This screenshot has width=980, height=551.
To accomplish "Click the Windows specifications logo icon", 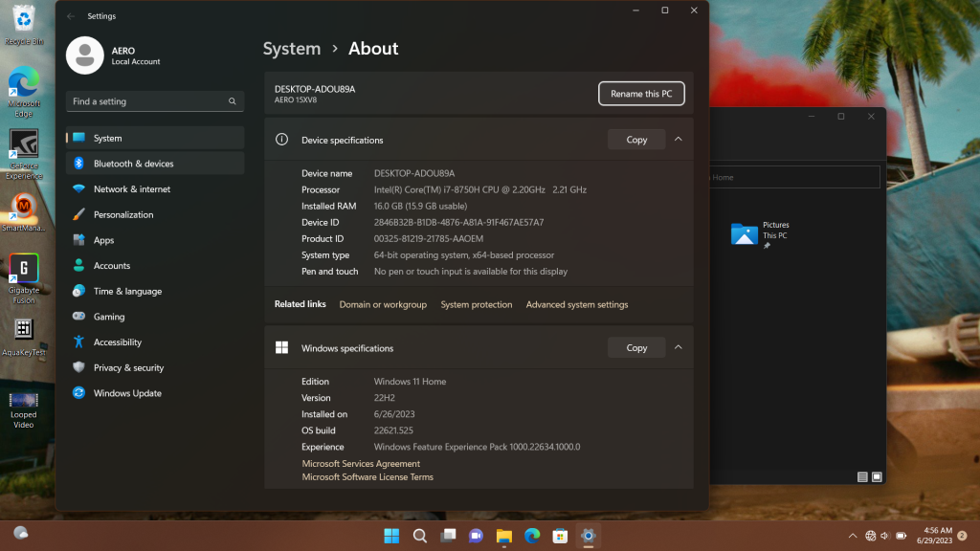I will (282, 347).
